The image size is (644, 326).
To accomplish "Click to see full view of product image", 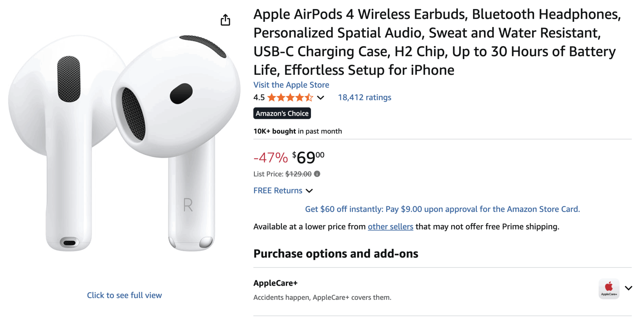I will coord(124,295).
